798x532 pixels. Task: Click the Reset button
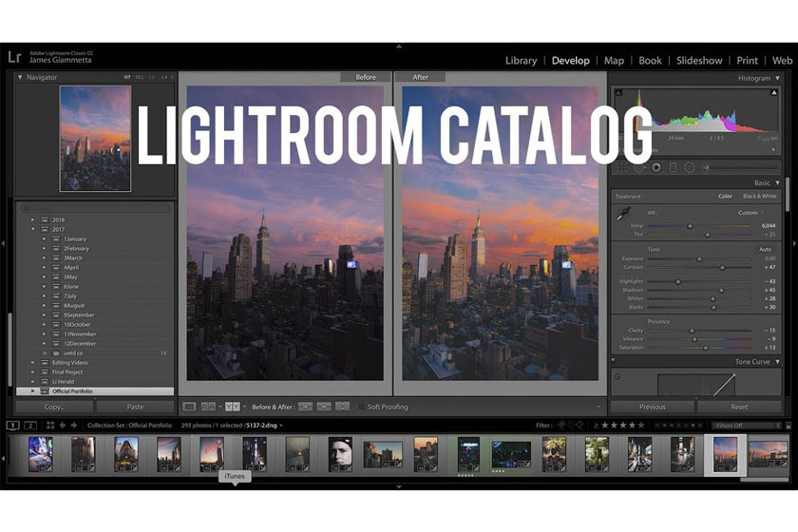739,407
